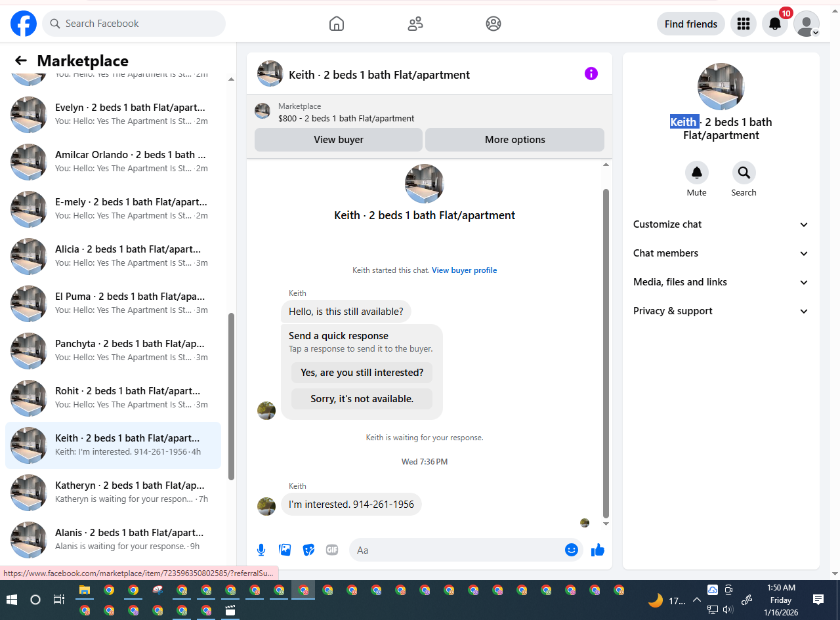Screen dimensions: 840x620
Task: Click the View buyer button
Action: click(339, 140)
